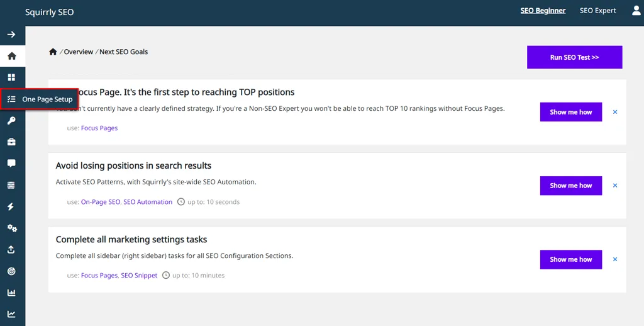Open the home icon in the sidebar

(12, 56)
